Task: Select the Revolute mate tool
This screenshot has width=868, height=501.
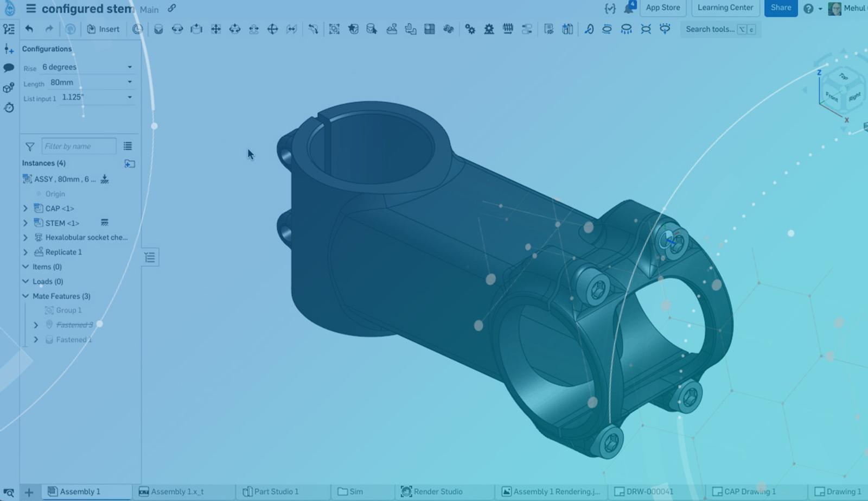Action: coord(177,29)
